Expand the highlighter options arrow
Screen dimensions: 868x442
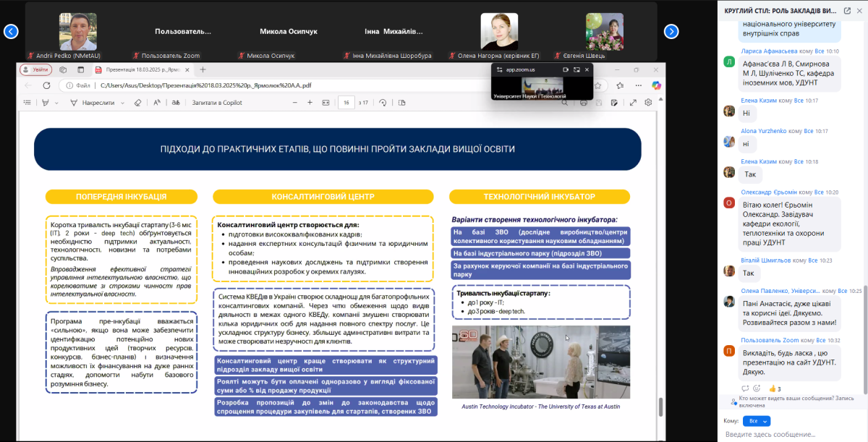(x=56, y=103)
